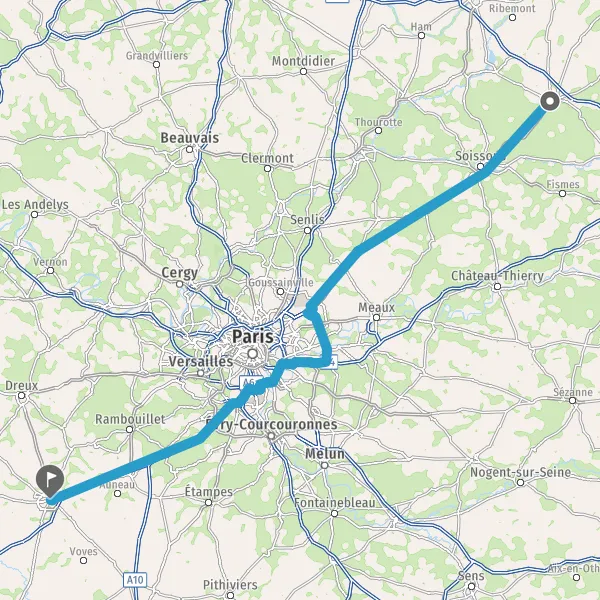Click the Beauvais town dot
This screenshot has width=600, height=600.
tap(189, 149)
